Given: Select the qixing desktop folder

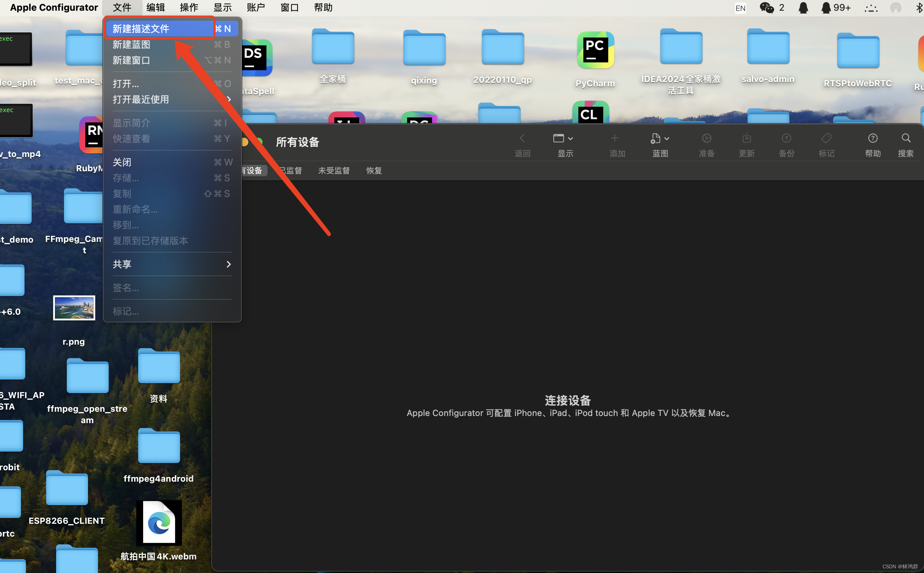Looking at the screenshot, I should point(424,48).
